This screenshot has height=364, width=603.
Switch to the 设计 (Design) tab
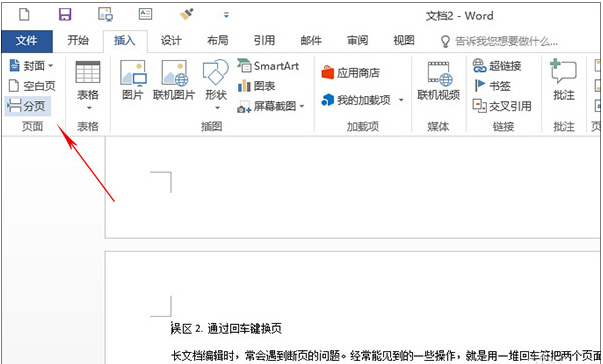171,40
